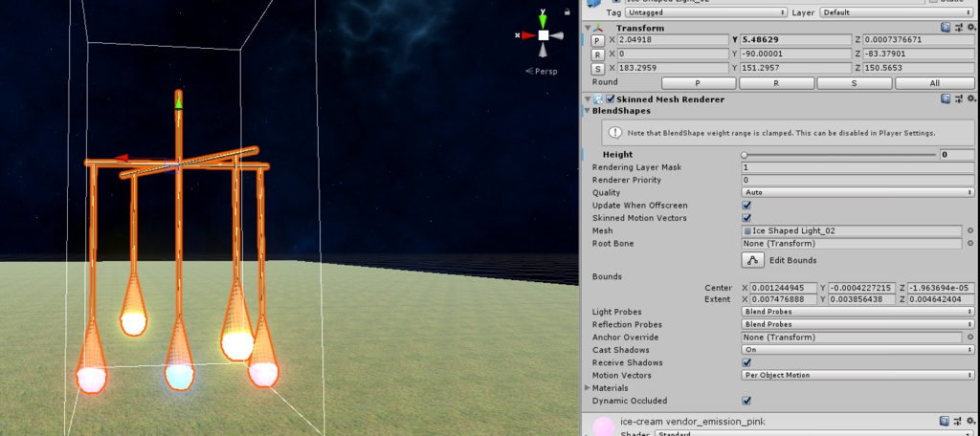Viewport: 980px width, 436px height.
Task: Collapse the Transform component foldout arrow
Action: click(x=588, y=28)
